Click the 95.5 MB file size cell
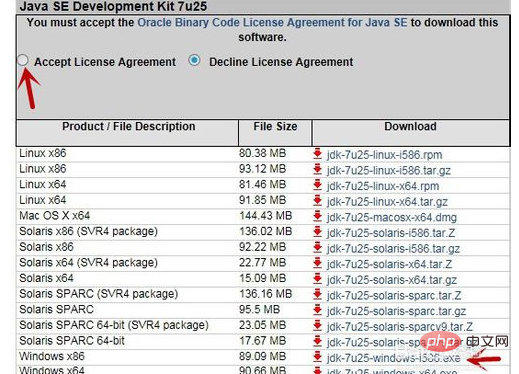 (x=259, y=309)
